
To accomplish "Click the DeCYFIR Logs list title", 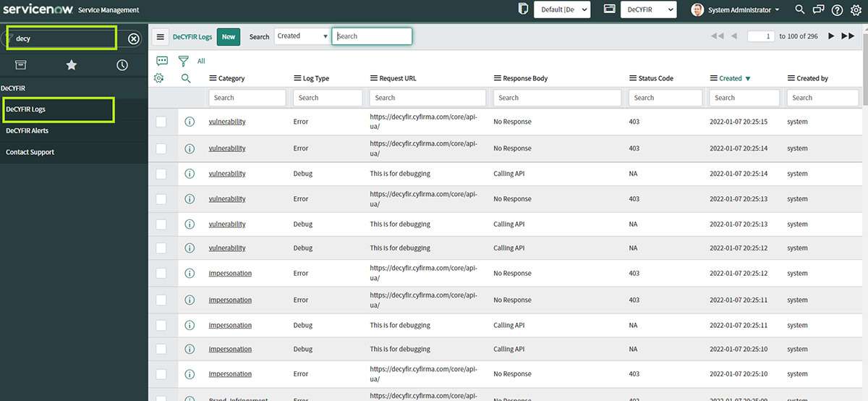I will click(x=193, y=37).
